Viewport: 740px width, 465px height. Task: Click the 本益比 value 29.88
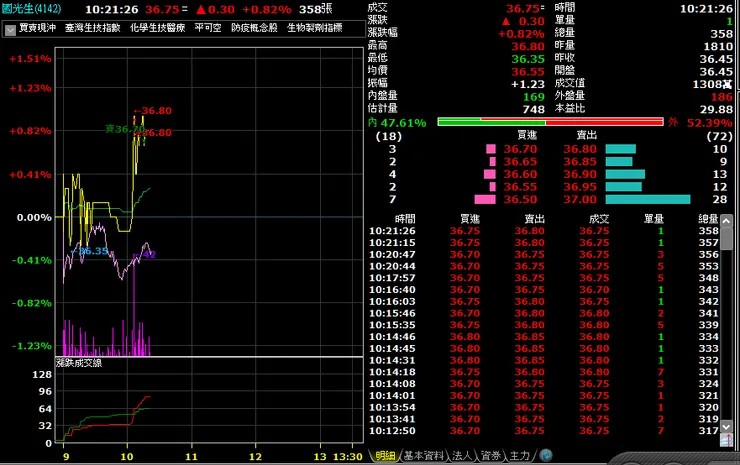[x=716, y=110]
